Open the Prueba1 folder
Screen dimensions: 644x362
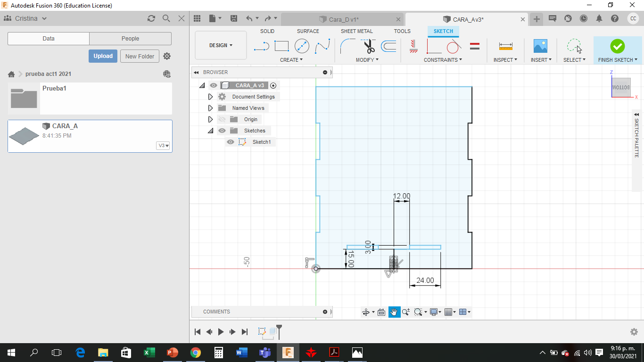coord(90,99)
